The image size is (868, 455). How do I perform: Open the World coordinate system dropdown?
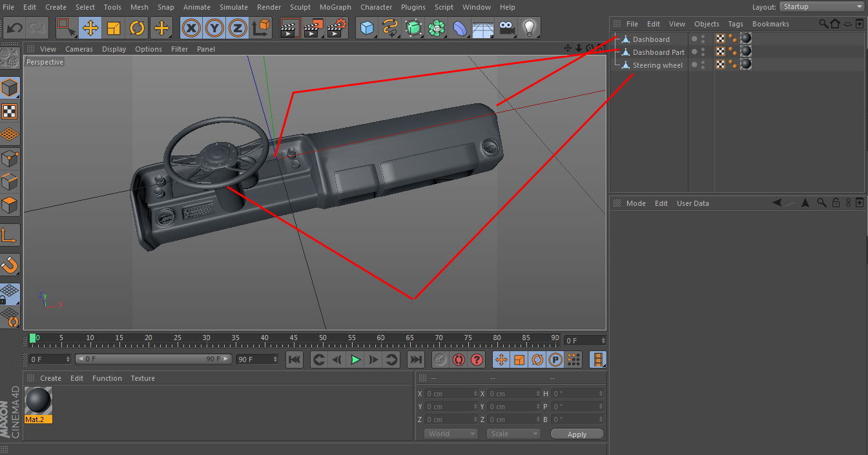[451, 434]
